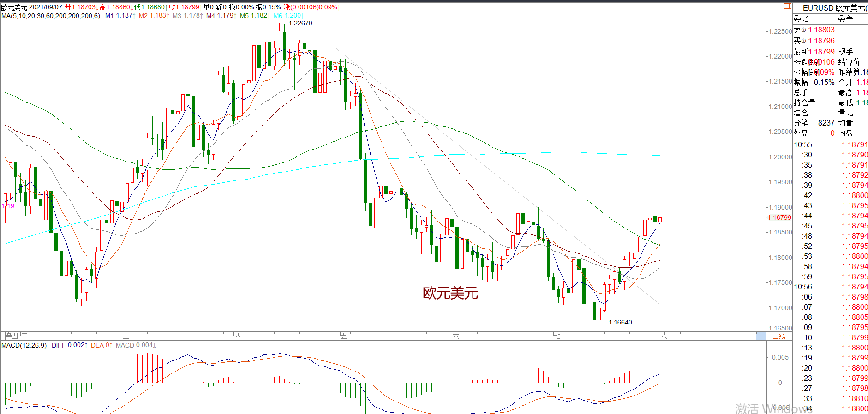Click the 1.22670 high price label

[x=300, y=23]
